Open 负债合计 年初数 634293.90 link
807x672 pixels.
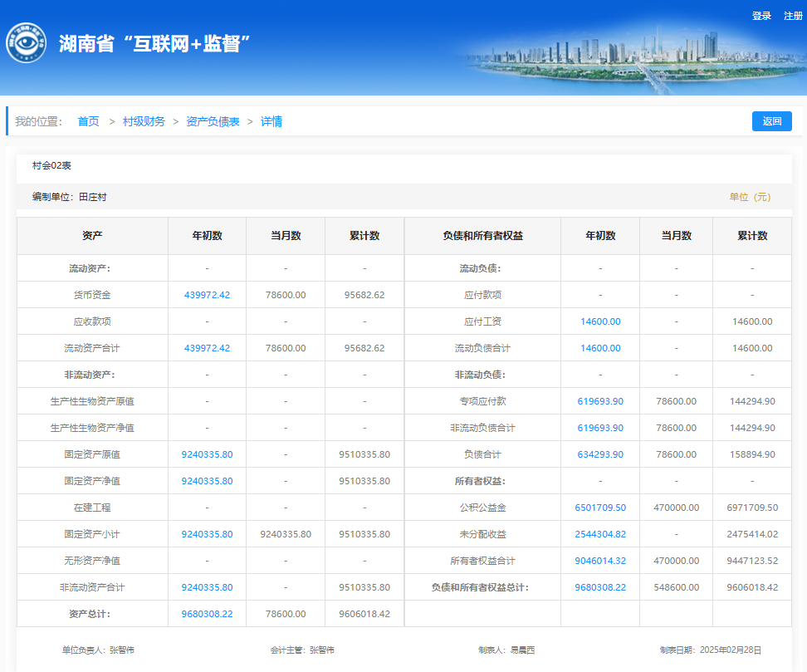(600, 454)
